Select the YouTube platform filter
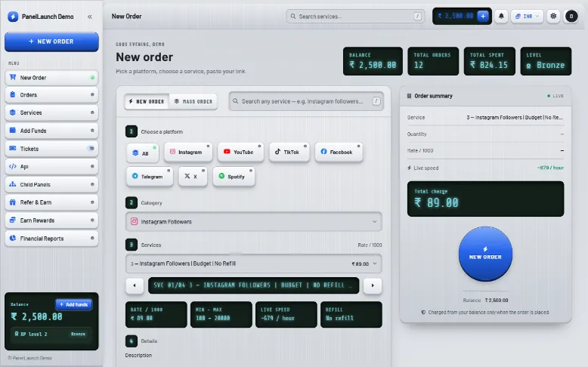The width and height of the screenshot is (588, 367). 240,153
